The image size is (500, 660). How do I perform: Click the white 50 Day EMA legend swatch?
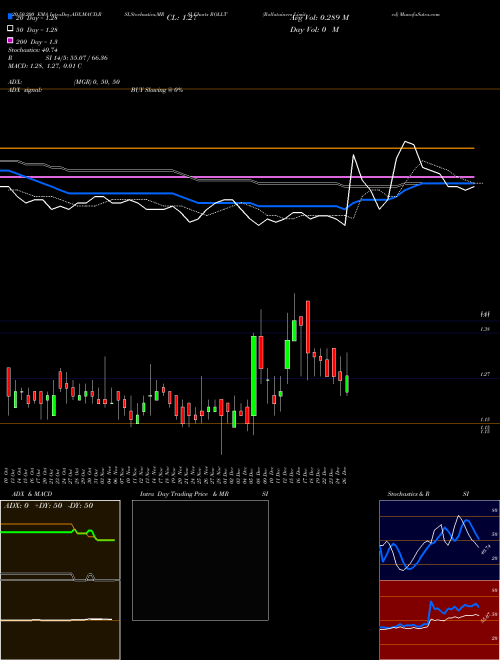10,29
